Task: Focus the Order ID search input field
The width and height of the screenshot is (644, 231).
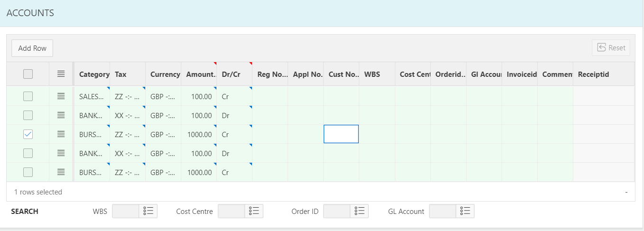Action: click(337, 211)
